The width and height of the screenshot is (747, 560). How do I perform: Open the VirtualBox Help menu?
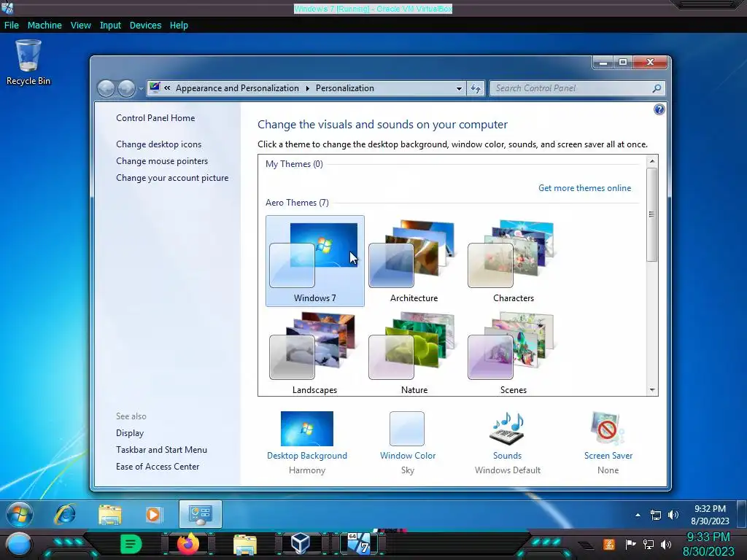pos(179,26)
